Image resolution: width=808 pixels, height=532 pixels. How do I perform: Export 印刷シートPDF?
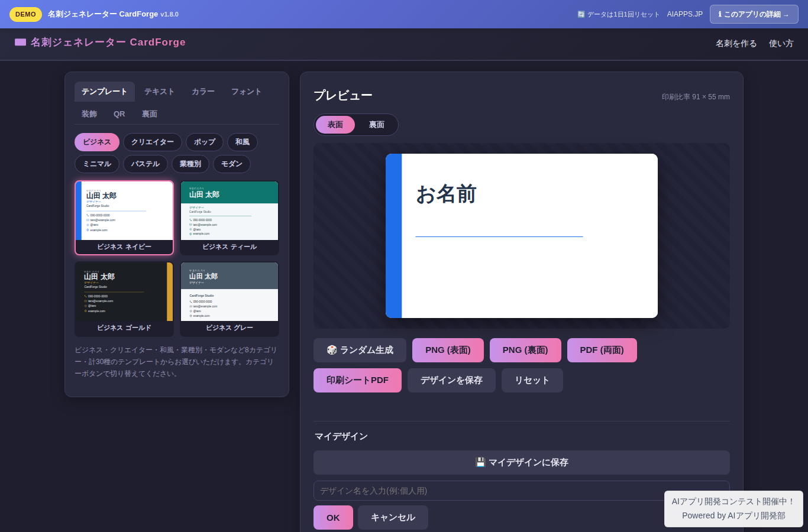[357, 380]
